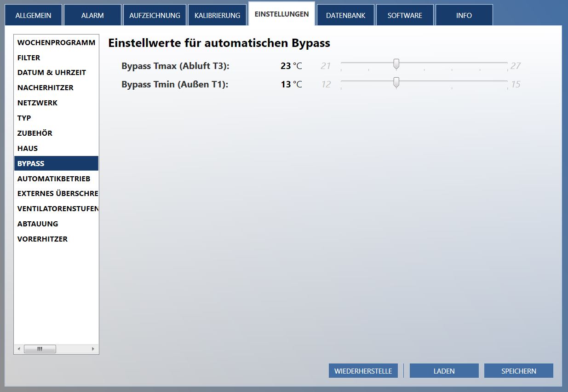This screenshot has width=568, height=392.
Task: Open NETZWERK settings
Action: 37,103
